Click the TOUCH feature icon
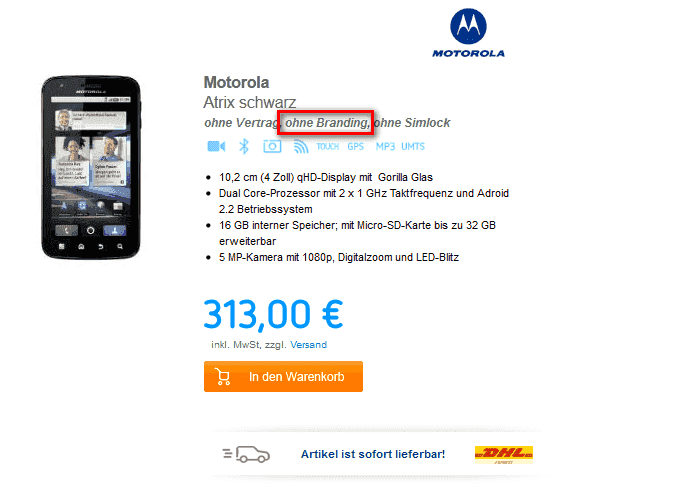674x498 pixels. click(328, 147)
